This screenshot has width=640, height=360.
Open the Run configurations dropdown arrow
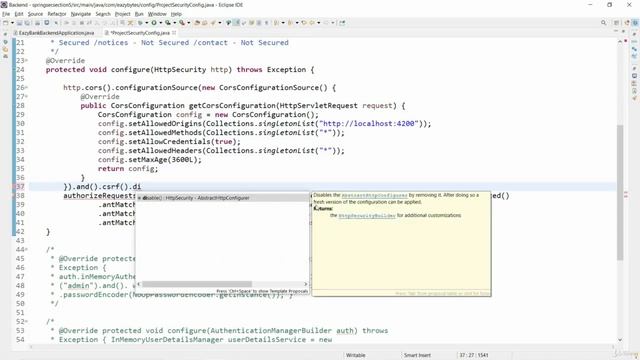pos(160,23)
